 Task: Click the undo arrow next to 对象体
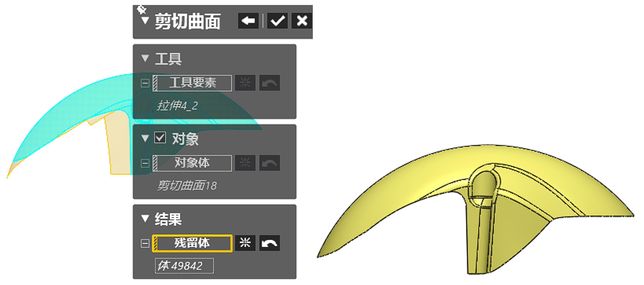(270, 163)
